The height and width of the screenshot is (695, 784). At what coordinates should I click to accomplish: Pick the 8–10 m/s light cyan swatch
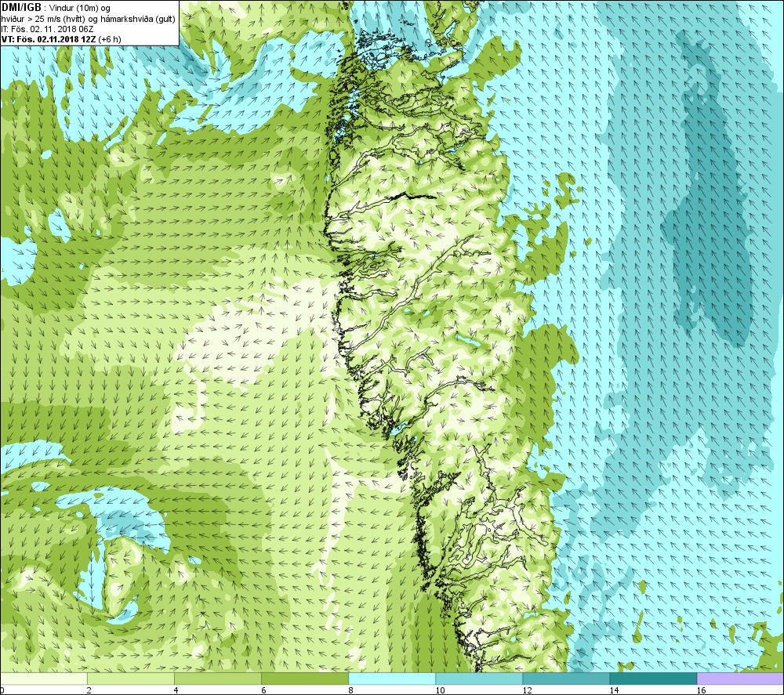coord(391,679)
